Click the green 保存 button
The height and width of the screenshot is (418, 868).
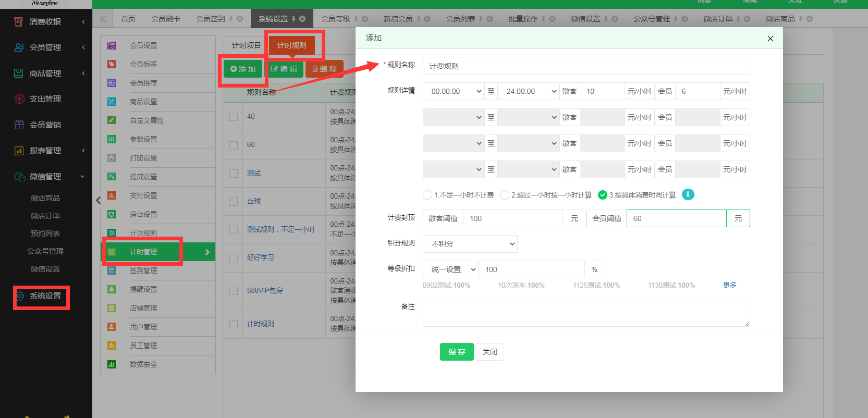[457, 352]
